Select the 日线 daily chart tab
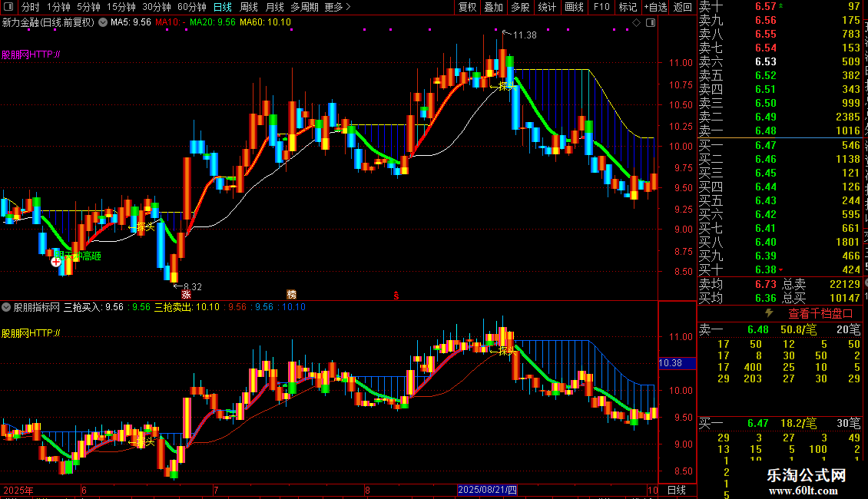 point(223,7)
